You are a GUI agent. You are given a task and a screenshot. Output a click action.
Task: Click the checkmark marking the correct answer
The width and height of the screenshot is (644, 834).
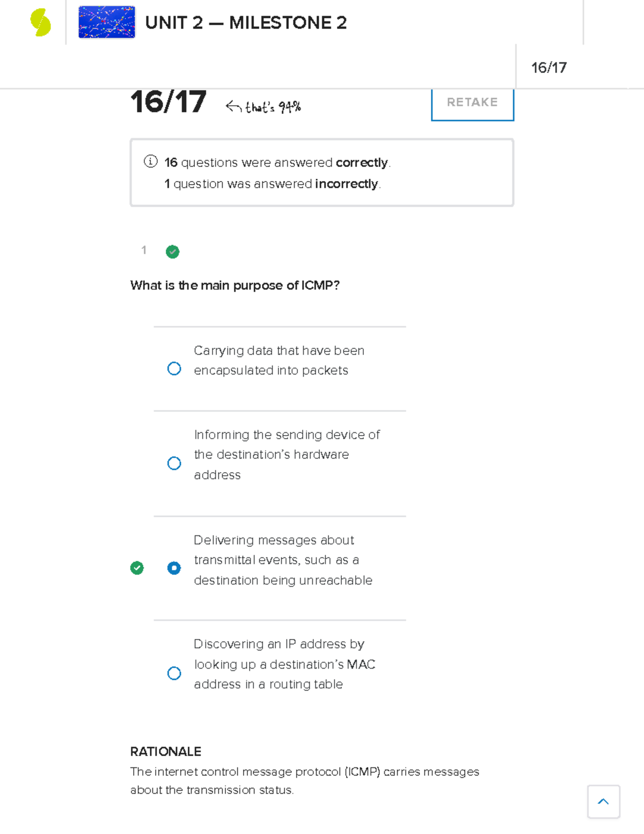pyautogui.click(x=137, y=568)
